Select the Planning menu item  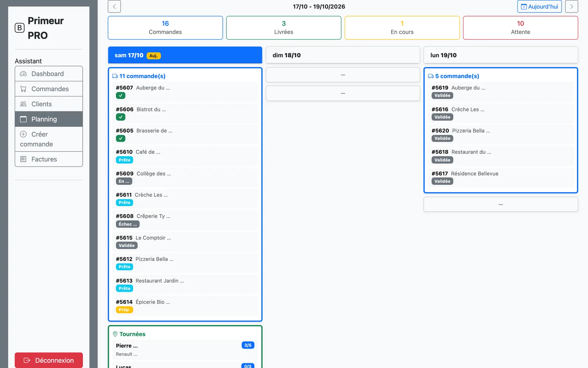(x=49, y=119)
